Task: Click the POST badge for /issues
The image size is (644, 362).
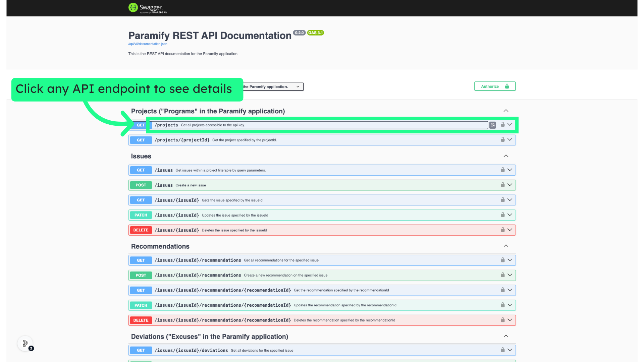Action: click(141, 185)
